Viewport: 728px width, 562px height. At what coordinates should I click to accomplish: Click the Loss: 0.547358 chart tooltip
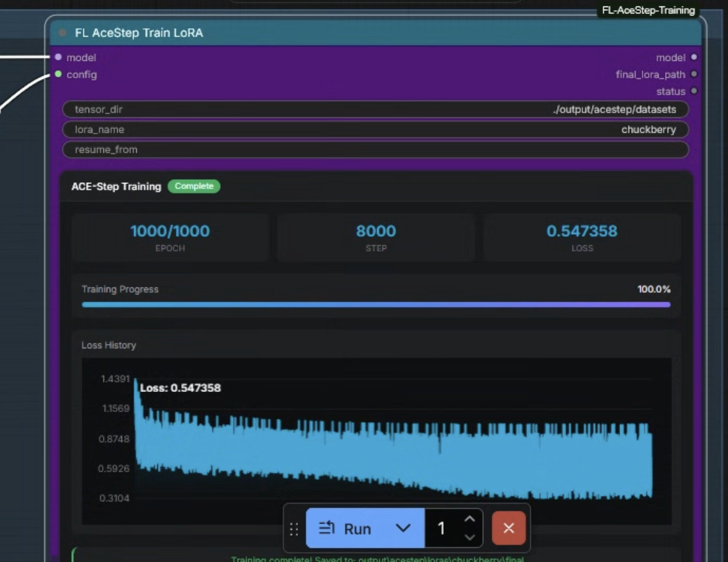pos(180,388)
